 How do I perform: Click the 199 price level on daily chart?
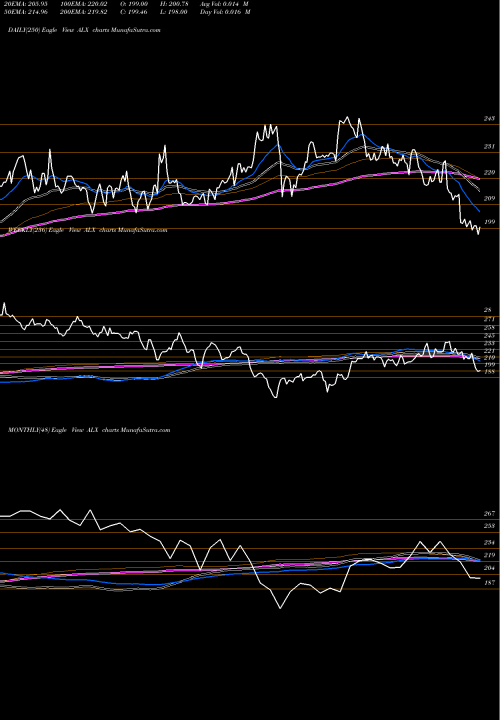[489, 222]
